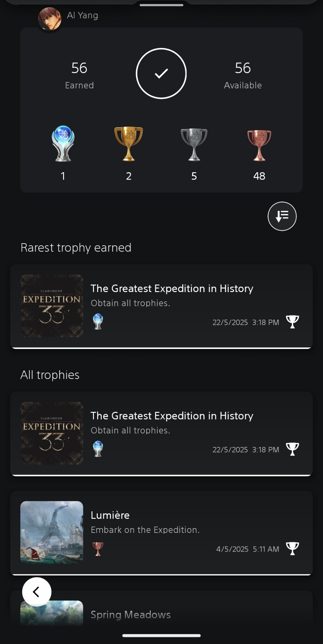323x644 pixels.
Task: Tap the earned trophy icon on Lumière
Action: click(x=292, y=548)
